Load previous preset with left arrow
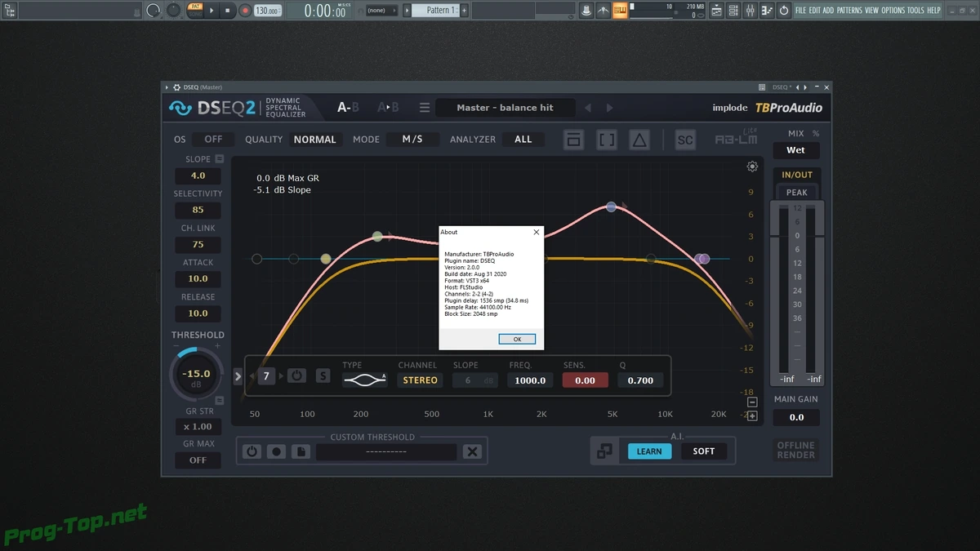The image size is (980, 551). [588, 108]
